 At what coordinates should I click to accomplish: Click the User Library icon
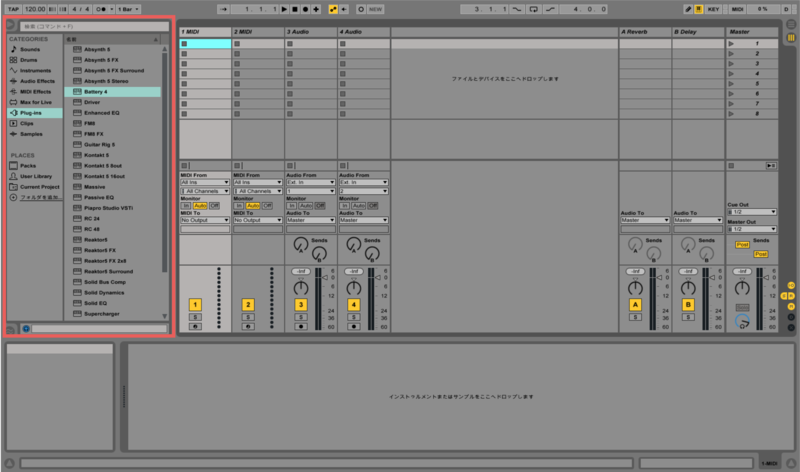[13, 176]
